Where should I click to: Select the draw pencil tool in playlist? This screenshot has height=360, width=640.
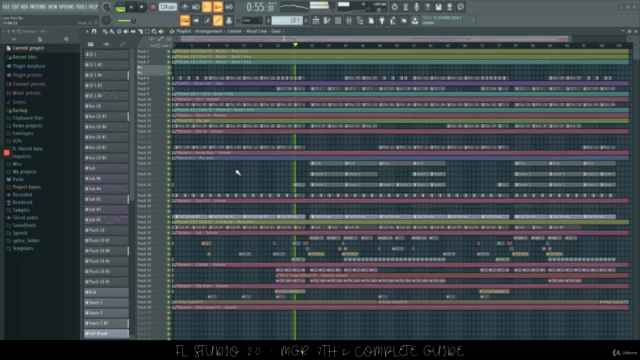click(105, 31)
